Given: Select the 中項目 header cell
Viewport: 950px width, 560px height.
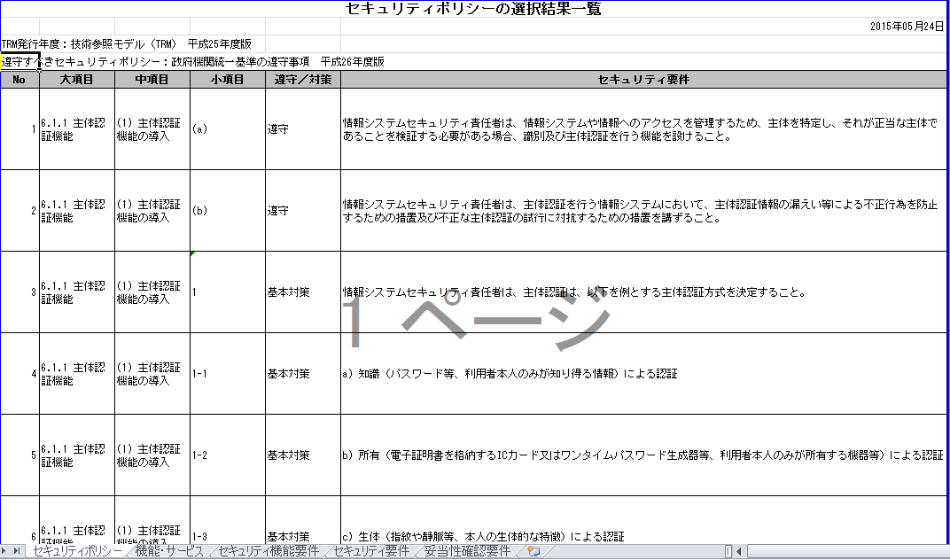Looking at the screenshot, I should (152, 80).
